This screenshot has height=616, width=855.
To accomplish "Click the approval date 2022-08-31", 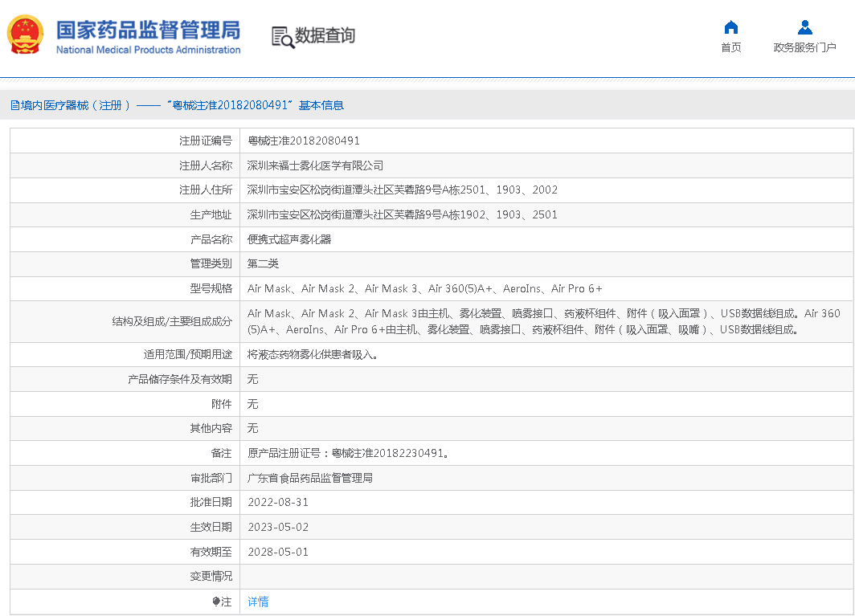I will [277, 502].
